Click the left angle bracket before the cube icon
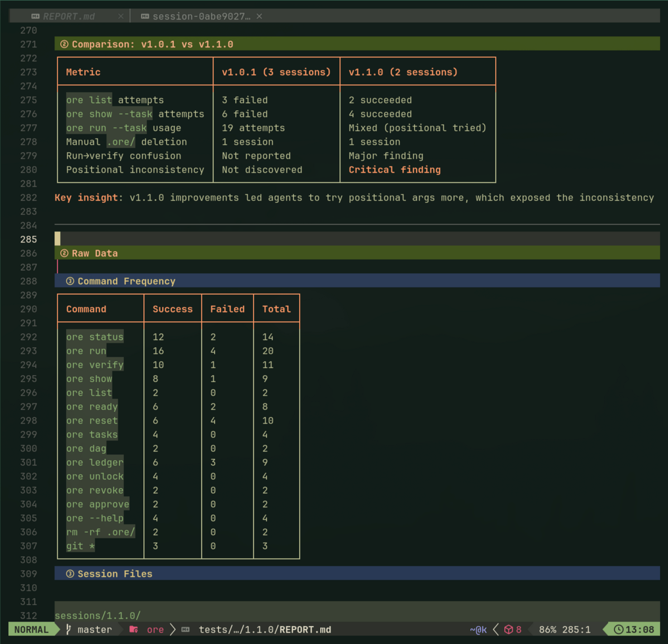This screenshot has width=668, height=644. (x=495, y=630)
